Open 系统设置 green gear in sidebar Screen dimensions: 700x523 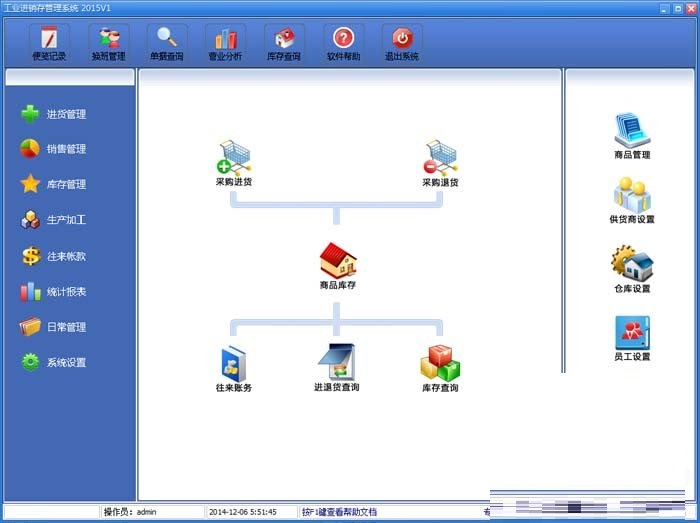pos(54,362)
